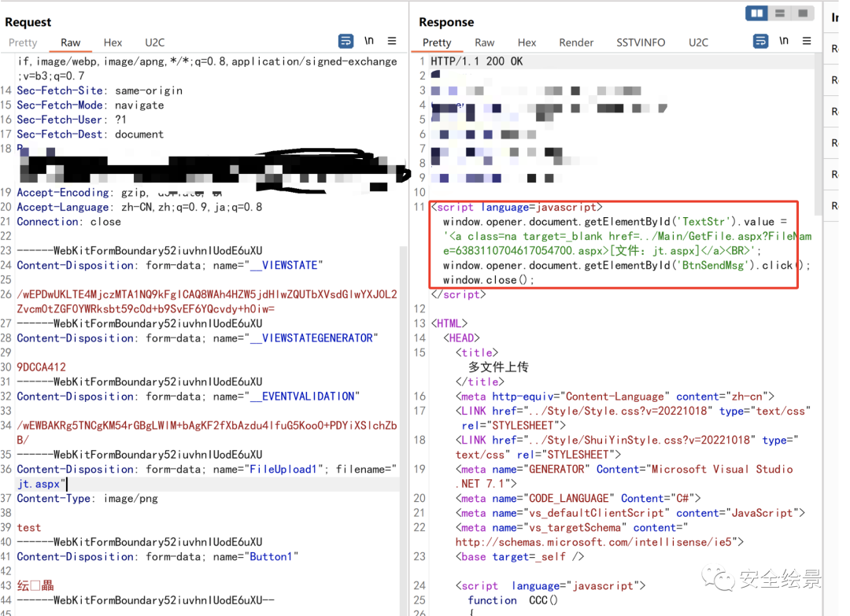Image resolution: width=850 pixels, height=616 pixels.
Task: Click the request body text 'test'
Action: [x=29, y=528]
